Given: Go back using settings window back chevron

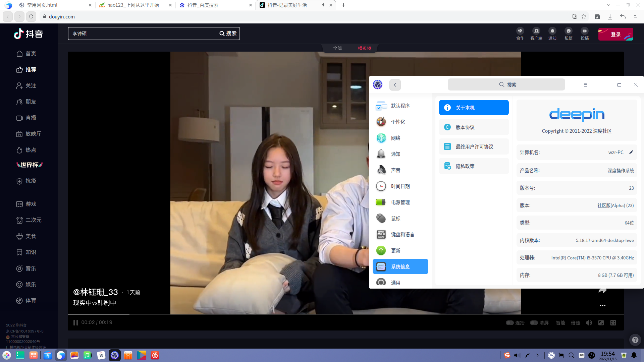Looking at the screenshot, I should pos(395,85).
